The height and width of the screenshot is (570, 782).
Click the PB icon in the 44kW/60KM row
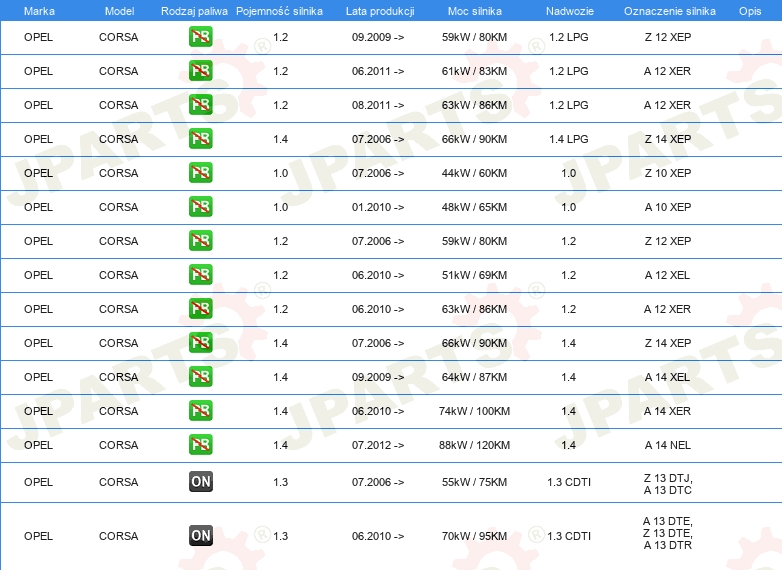200,173
